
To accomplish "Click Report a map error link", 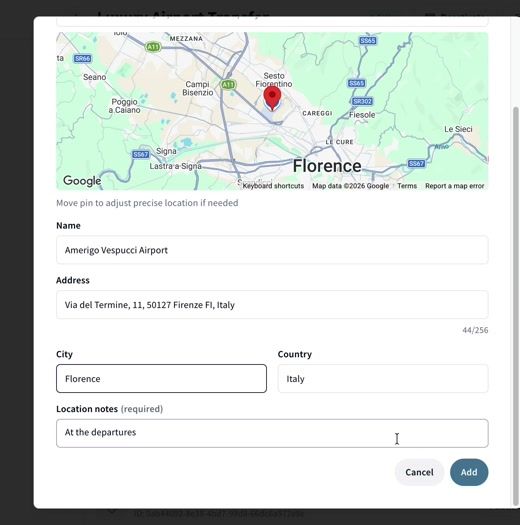I will [x=454, y=186].
